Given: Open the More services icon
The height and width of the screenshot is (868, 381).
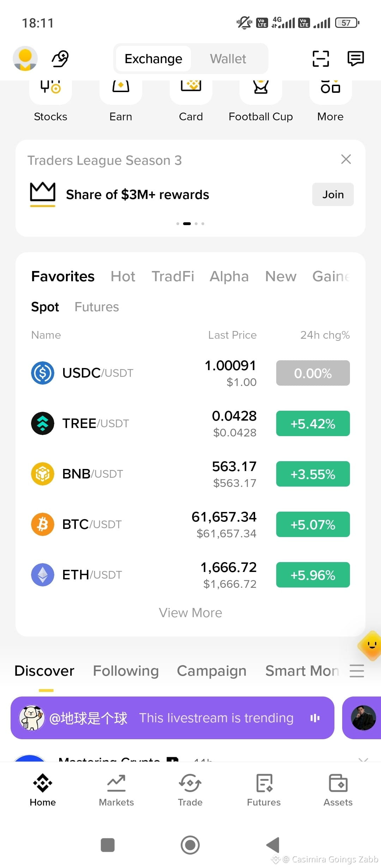Looking at the screenshot, I should [x=331, y=88].
